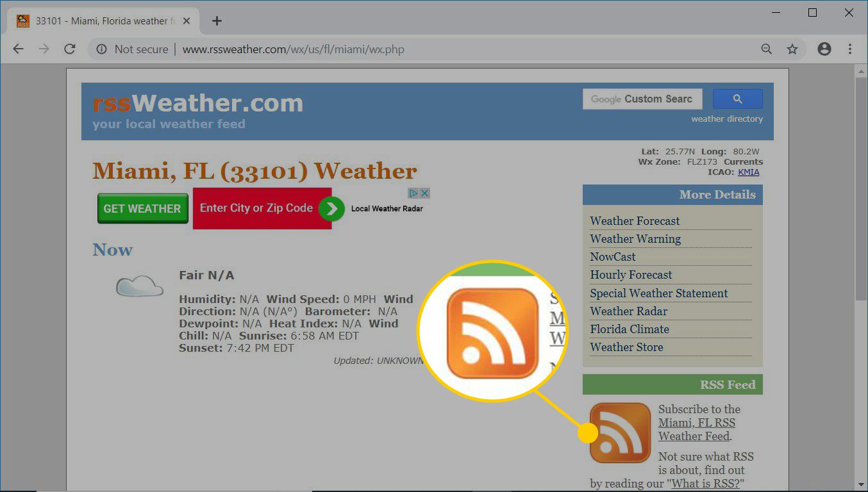Click the zoom magnifier icon in address bar
Viewport: 868px width, 492px height.
pos(766,49)
